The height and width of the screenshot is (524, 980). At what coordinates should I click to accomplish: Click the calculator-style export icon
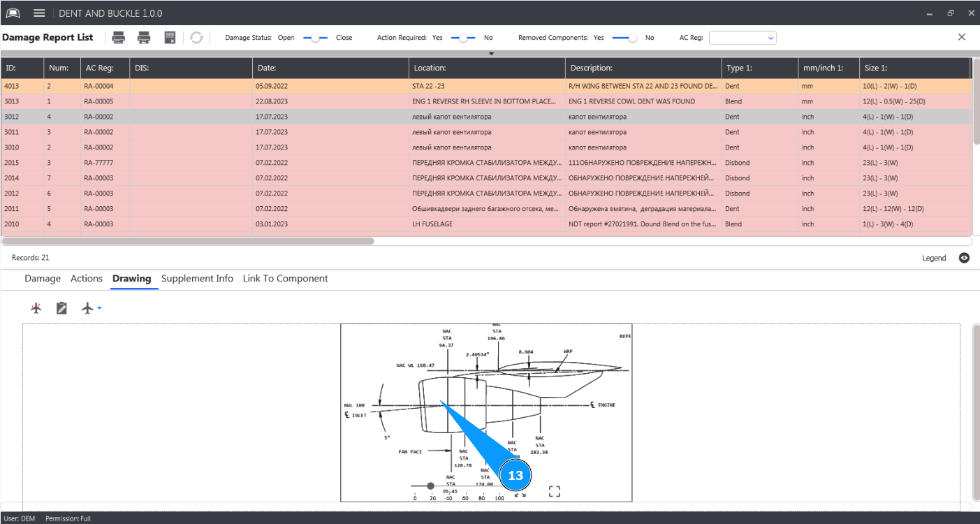point(170,38)
